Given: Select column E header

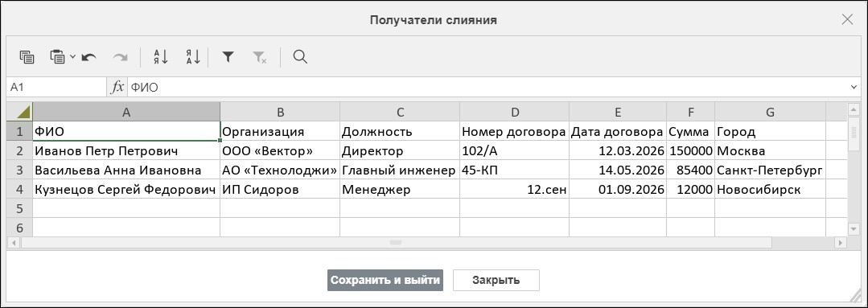Looking at the screenshot, I should pos(618,113).
